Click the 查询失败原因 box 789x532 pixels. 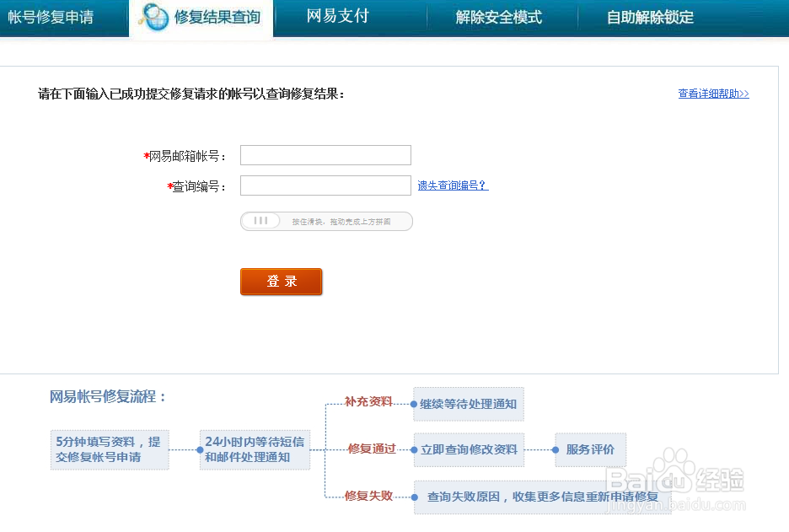[x=543, y=497]
